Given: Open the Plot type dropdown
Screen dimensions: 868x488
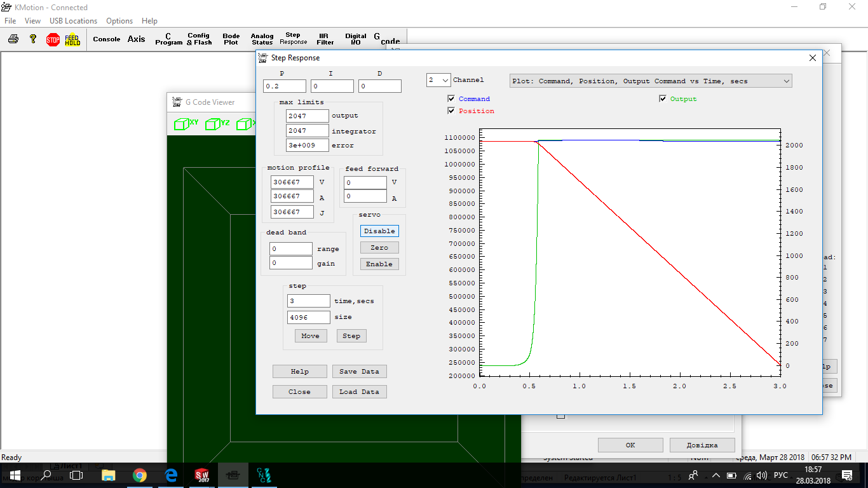Looking at the screenshot, I should (x=651, y=81).
